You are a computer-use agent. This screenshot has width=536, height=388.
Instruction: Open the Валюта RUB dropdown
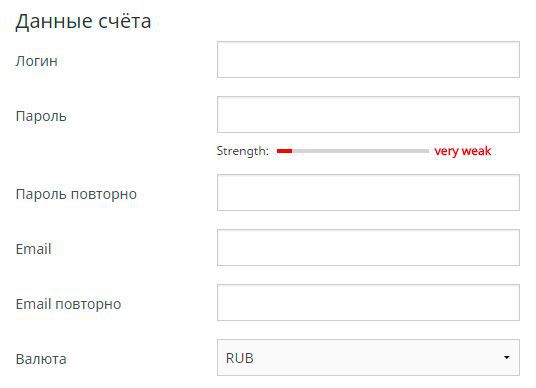368,358
